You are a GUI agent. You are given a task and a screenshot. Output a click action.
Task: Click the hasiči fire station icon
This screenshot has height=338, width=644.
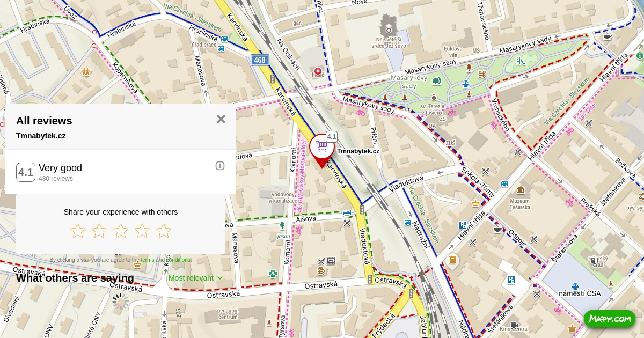(x=318, y=71)
